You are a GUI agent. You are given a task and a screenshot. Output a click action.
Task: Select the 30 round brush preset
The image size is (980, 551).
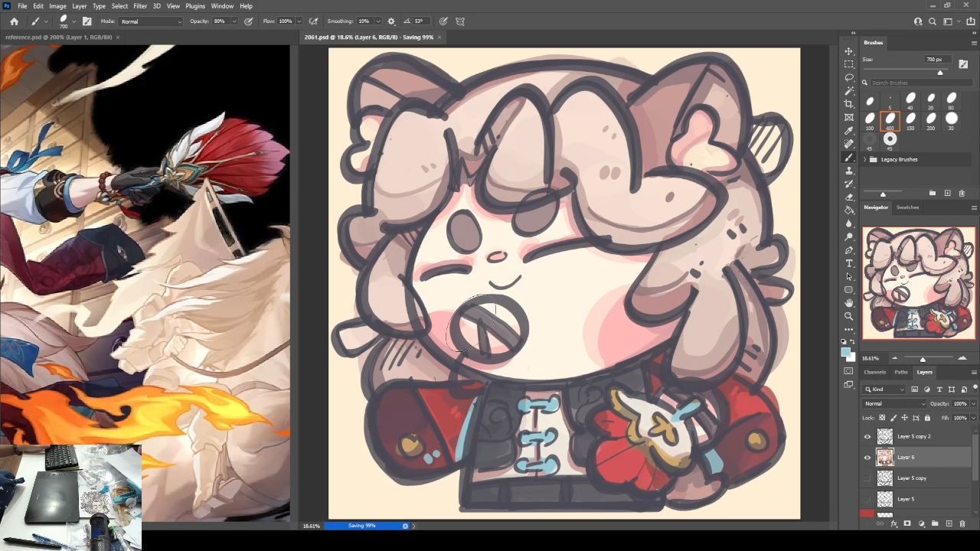[952, 121]
